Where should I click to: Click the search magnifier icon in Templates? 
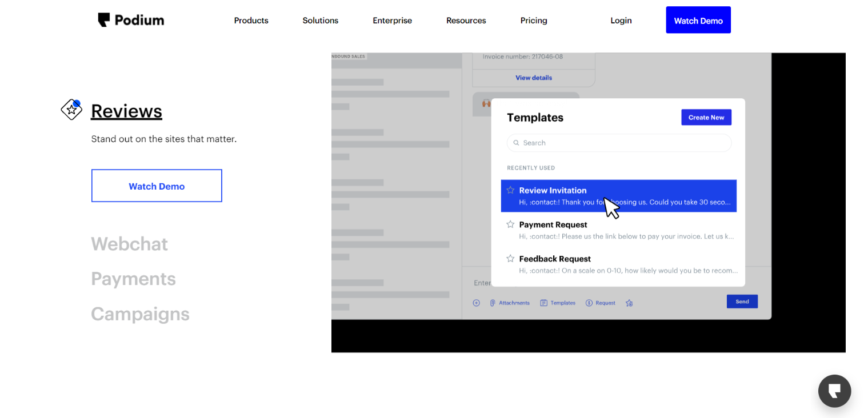(x=516, y=143)
